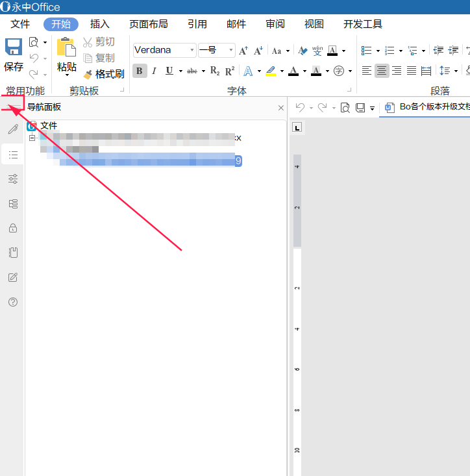
Task: Toggle underline formatting
Action: (x=169, y=71)
